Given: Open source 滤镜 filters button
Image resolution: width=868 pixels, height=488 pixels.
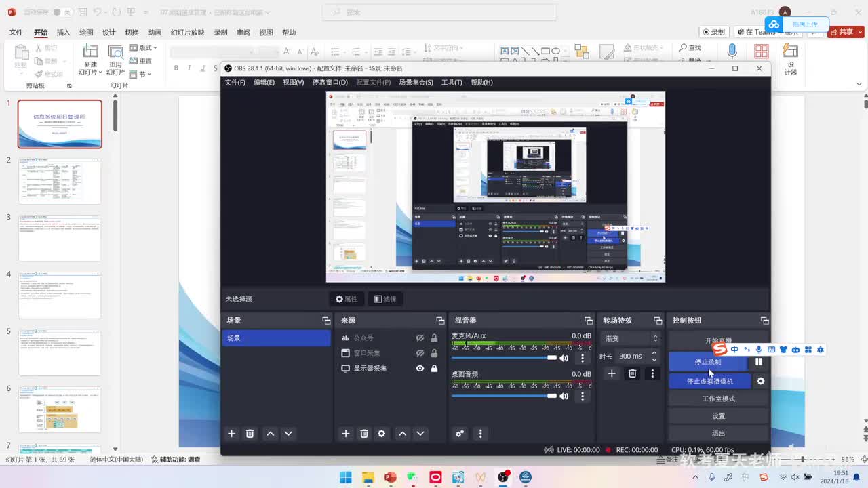Looking at the screenshot, I should [x=385, y=299].
